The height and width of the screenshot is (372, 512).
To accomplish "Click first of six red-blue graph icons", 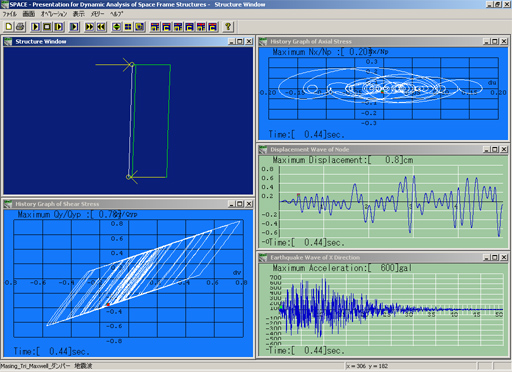I will [x=155, y=27].
